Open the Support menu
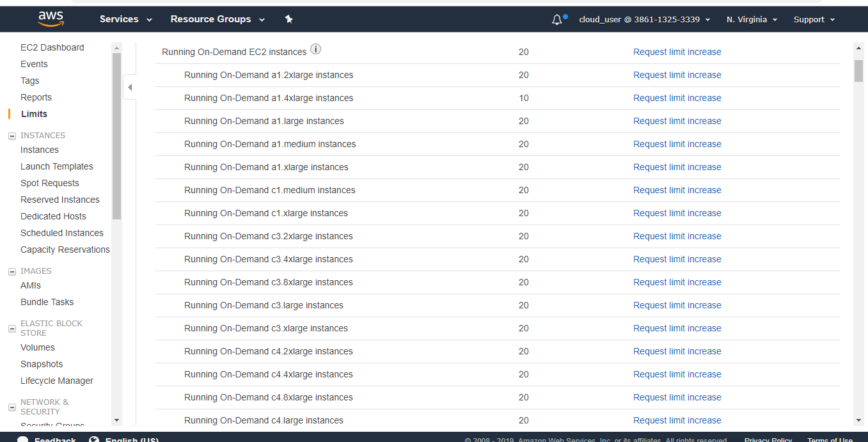The image size is (868, 442). 814,20
